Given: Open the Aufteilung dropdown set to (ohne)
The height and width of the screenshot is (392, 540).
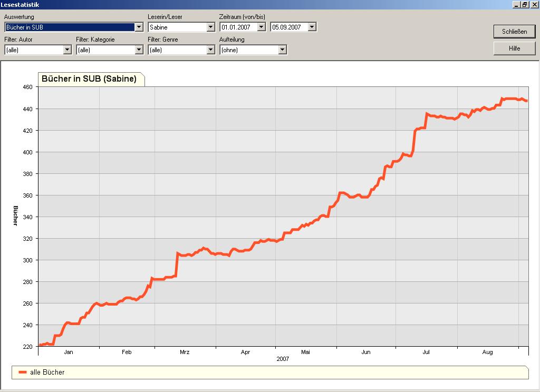Looking at the screenshot, I should (283, 50).
